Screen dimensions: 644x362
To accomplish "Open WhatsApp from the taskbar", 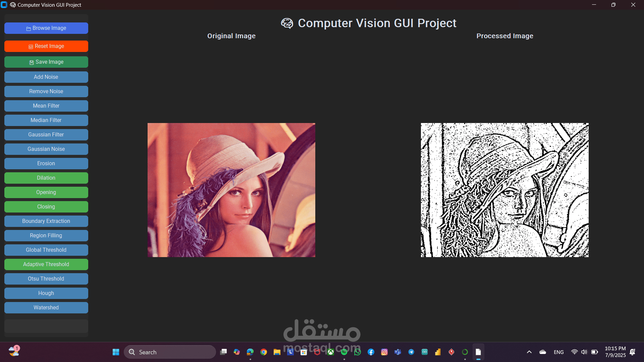I will [358, 352].
